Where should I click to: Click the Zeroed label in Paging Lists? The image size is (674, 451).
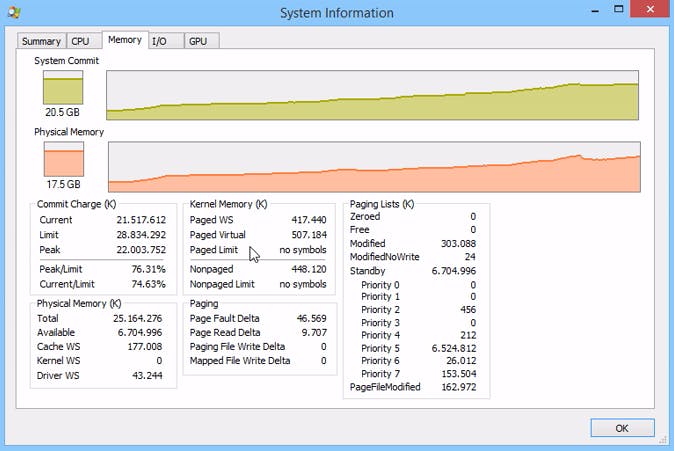[x=365, y=216]
